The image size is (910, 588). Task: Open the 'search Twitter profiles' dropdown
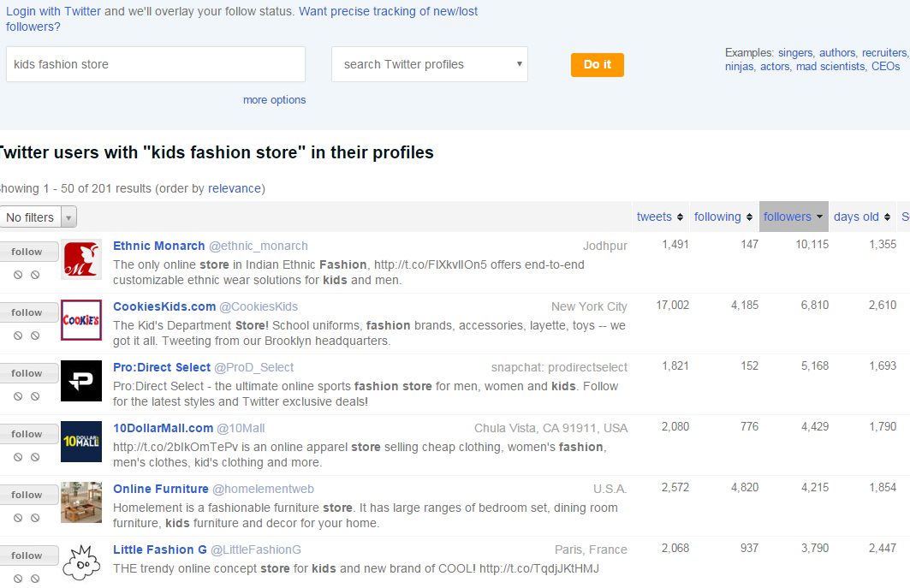430,64
